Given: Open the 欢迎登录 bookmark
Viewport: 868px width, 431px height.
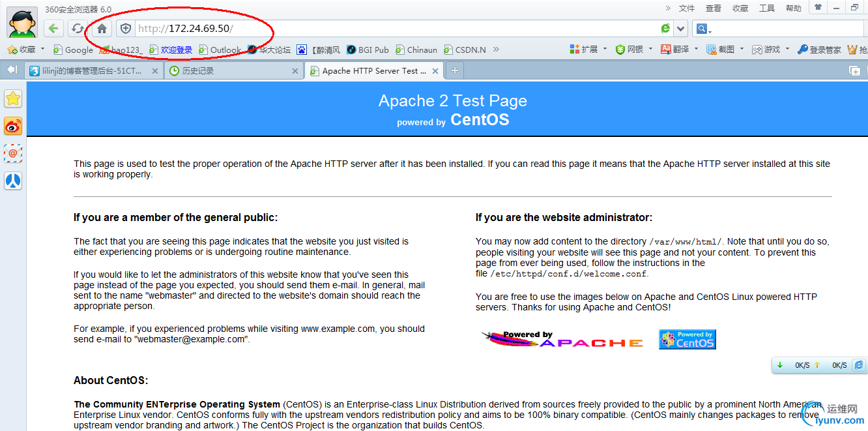Looking at the screenshot, I should tap(171, 50).
